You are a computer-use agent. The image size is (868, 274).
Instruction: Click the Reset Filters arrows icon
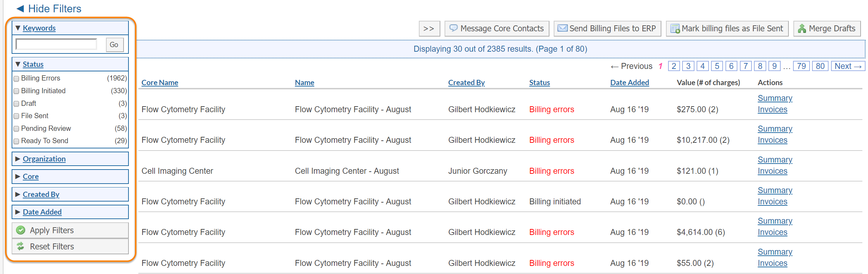point(21,246)
